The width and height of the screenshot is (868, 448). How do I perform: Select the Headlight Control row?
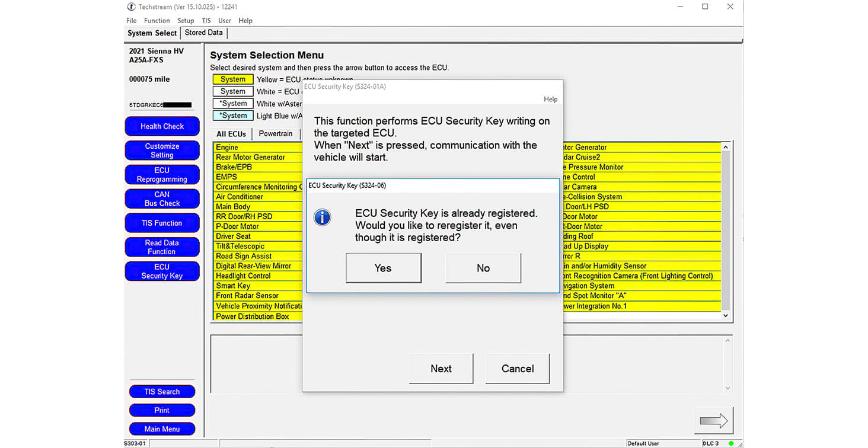point(259,276)
